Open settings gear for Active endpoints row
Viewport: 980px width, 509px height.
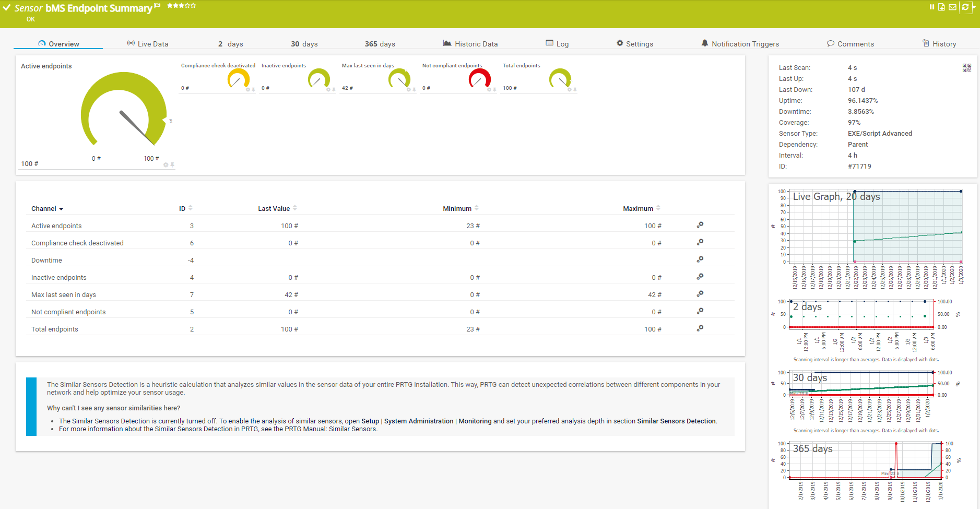click(700, 225)
